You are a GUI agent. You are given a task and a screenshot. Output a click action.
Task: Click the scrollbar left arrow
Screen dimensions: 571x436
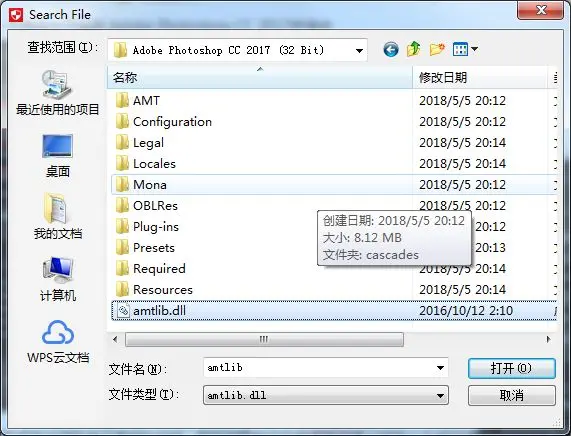click(x=115, y=339)
